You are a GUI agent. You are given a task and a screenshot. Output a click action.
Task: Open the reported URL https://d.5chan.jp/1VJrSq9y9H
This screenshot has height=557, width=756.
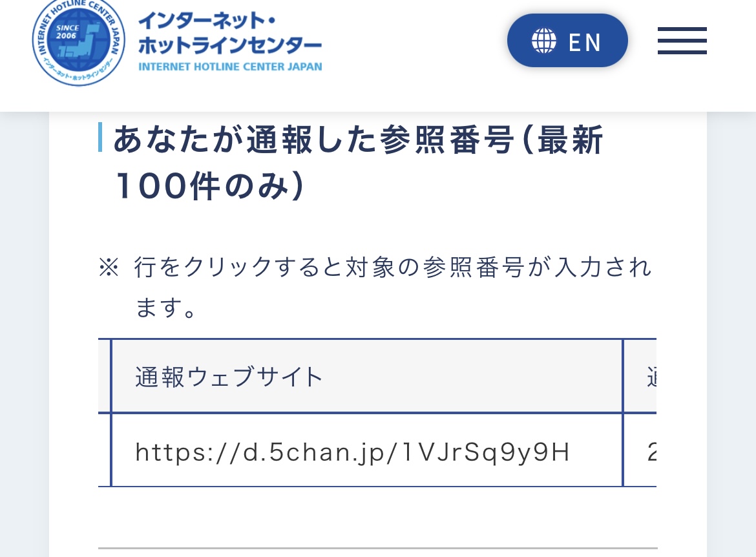click(352, 451)
